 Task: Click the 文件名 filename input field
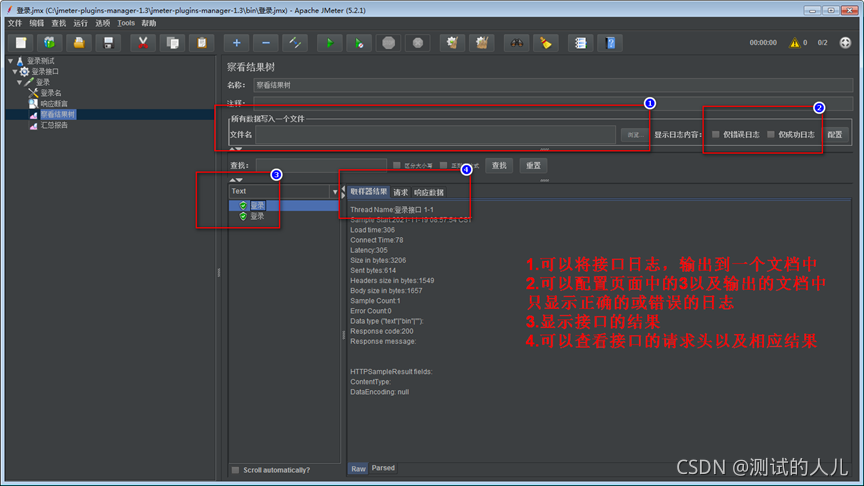[435, 134]
